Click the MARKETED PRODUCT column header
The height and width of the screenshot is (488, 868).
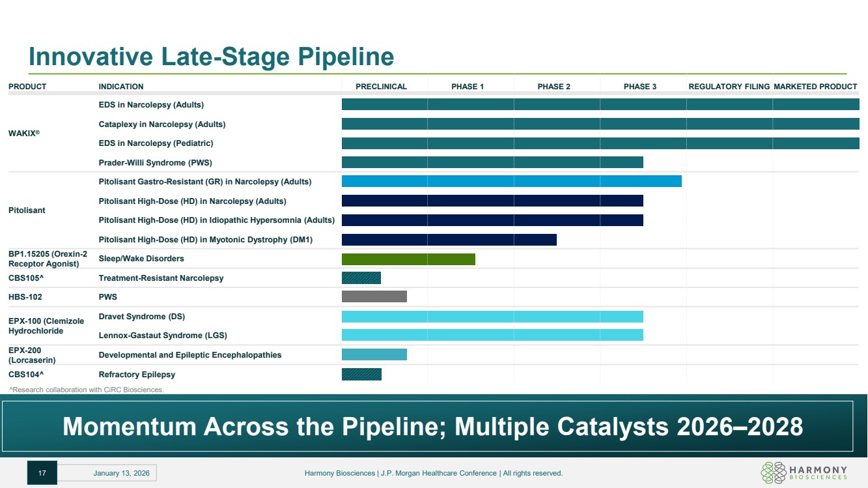tap(815, 87)
